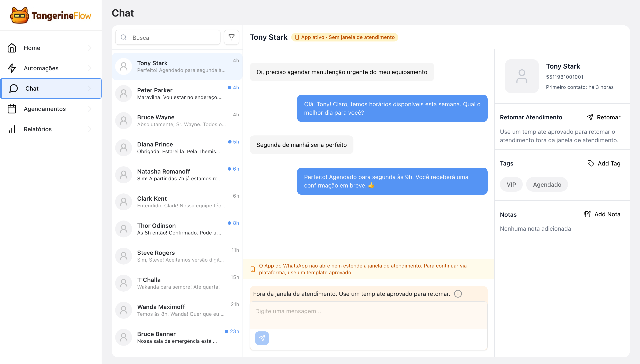Click the phone icon in the WhatsApp warning banner

[x=253, y=269]
